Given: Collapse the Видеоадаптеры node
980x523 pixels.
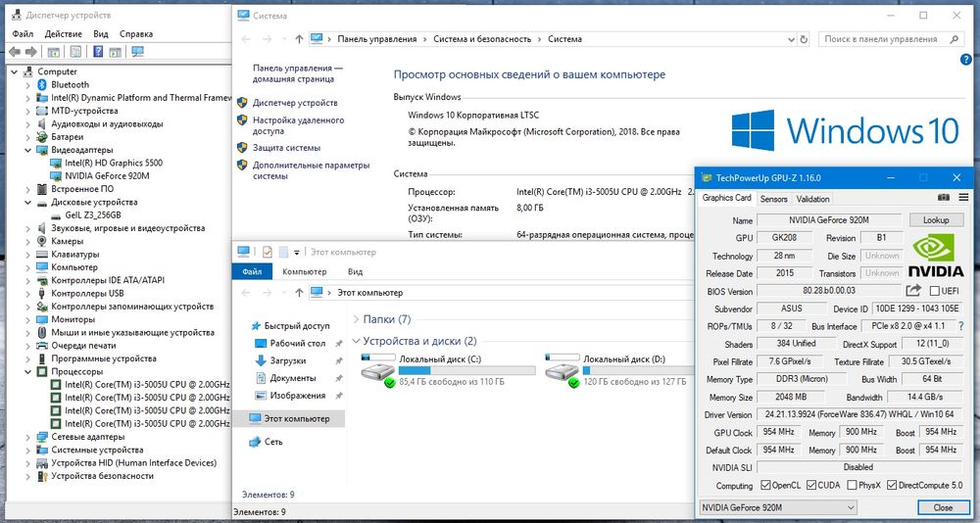Looking at the screenshot, I should pyautogui.click(x=27, y=150).
